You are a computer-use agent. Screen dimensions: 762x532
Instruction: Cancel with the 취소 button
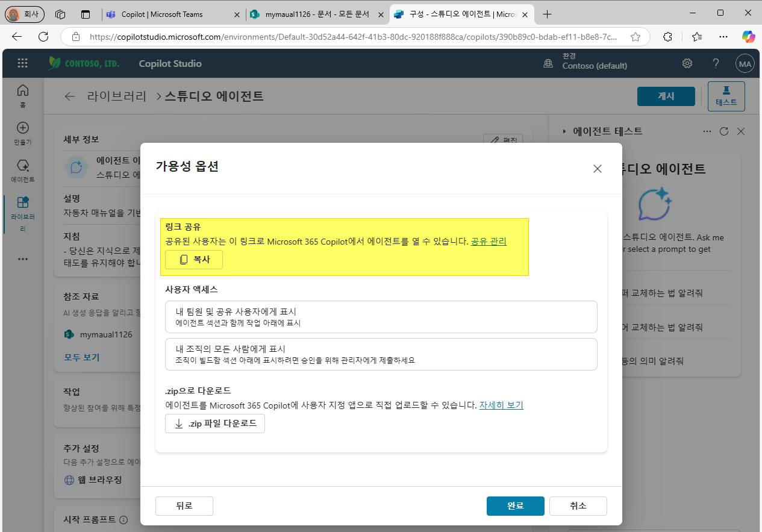(578, 506)
